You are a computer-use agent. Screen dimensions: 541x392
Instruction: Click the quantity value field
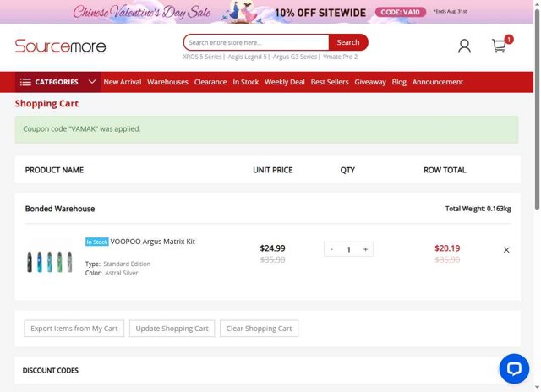point(348,249)
